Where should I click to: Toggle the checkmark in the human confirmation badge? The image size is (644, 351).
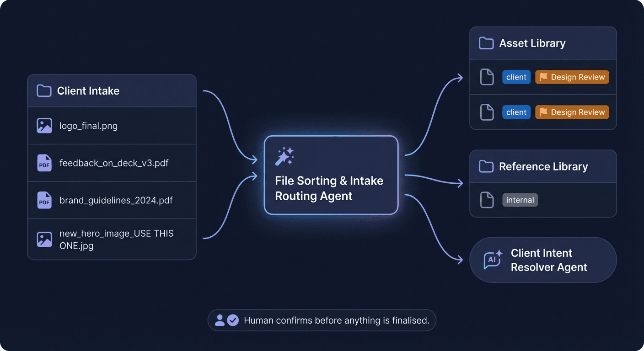click(233, 320)
